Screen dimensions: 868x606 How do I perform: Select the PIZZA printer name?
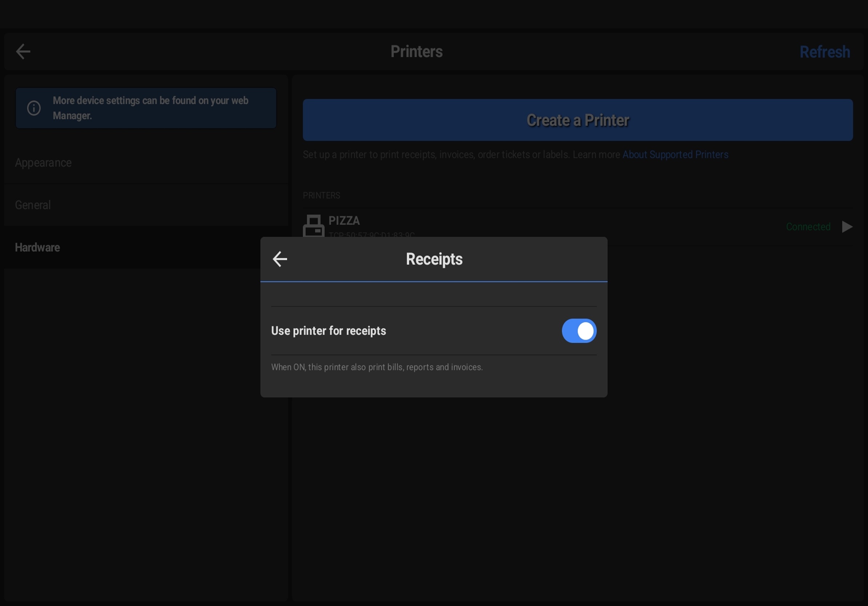(344, 221)
